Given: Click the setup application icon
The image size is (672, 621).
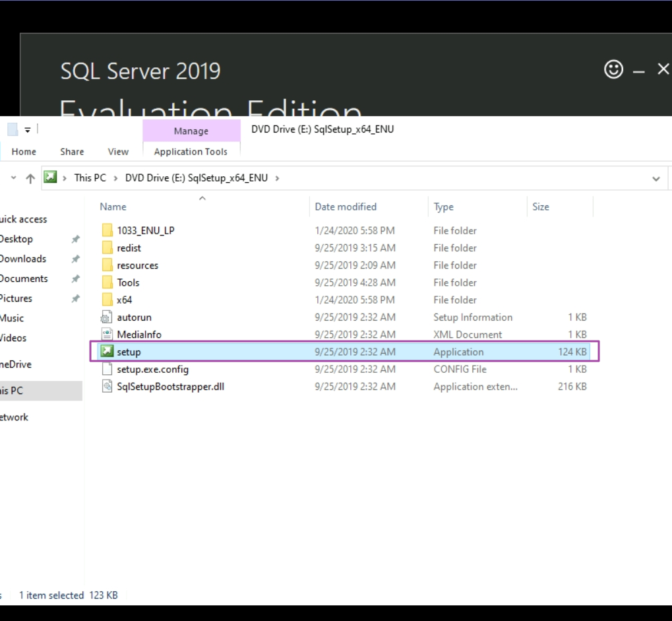Looking at the screenshot, I should click(x=107, y=352).
